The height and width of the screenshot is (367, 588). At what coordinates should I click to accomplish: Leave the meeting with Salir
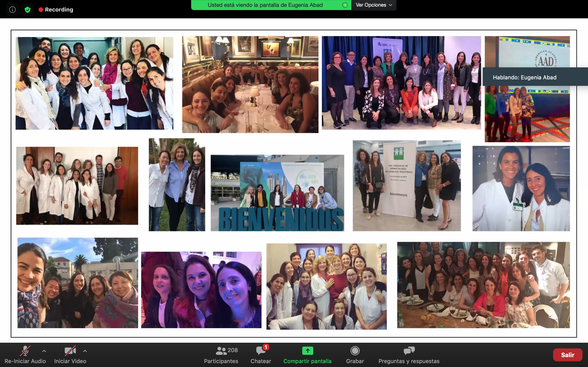coord(567,355)
